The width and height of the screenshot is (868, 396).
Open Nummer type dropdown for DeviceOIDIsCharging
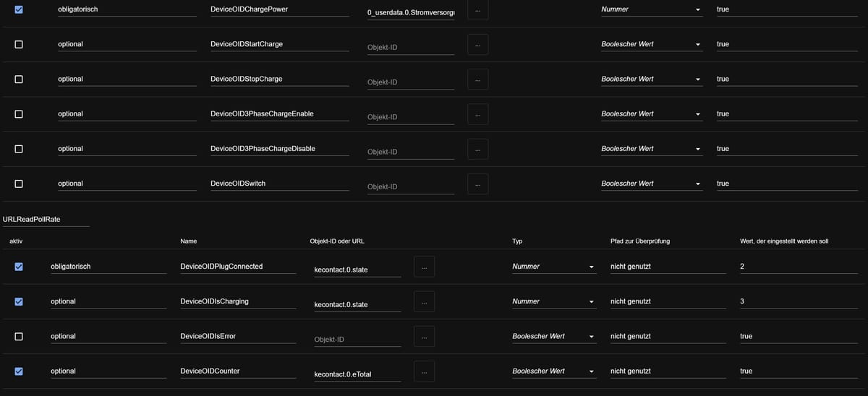pos(553,301)
